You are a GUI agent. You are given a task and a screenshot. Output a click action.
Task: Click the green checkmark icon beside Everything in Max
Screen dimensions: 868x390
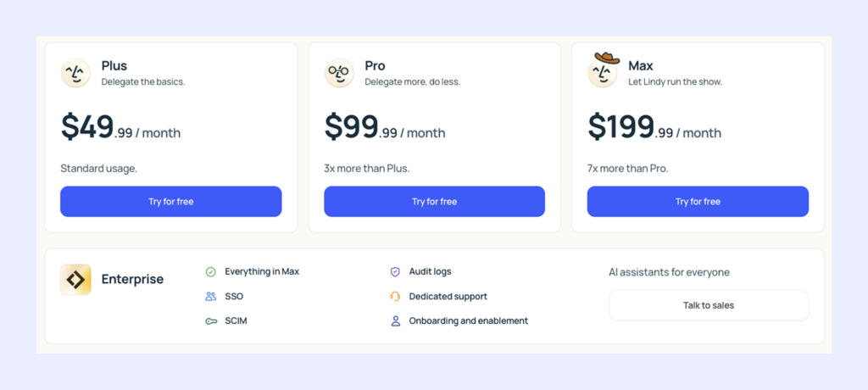211,272
